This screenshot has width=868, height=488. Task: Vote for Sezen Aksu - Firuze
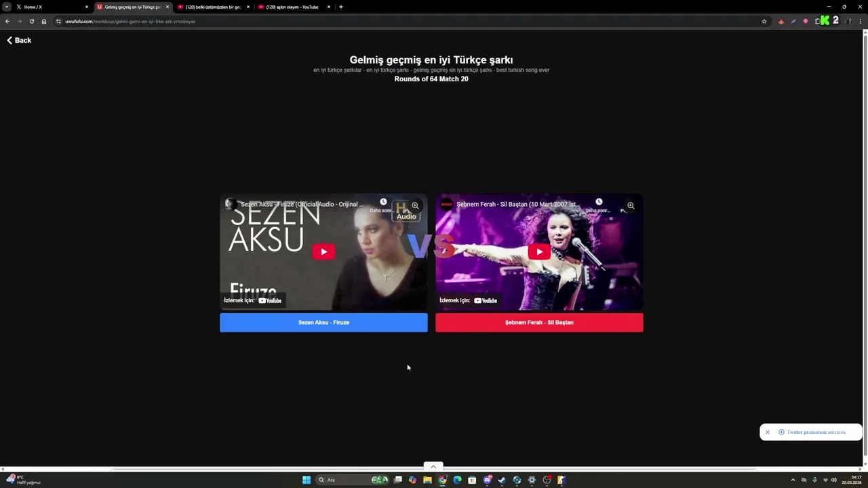[323, 323]
